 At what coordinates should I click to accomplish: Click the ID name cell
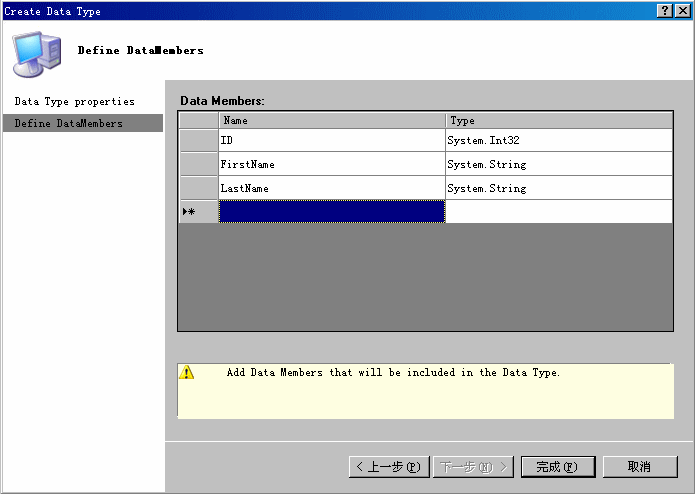(x=331, y=140)
